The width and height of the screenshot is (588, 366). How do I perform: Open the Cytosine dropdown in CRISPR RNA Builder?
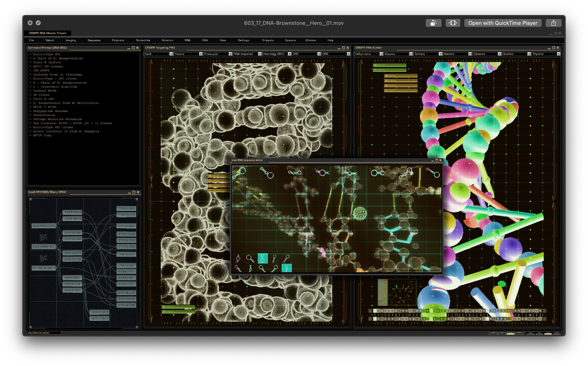point(487,54)
